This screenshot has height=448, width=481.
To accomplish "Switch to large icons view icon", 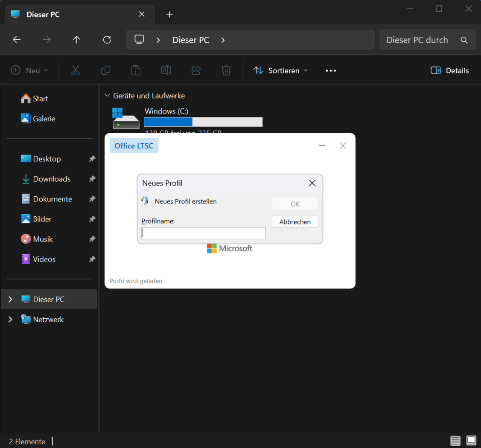I will 471,441.
